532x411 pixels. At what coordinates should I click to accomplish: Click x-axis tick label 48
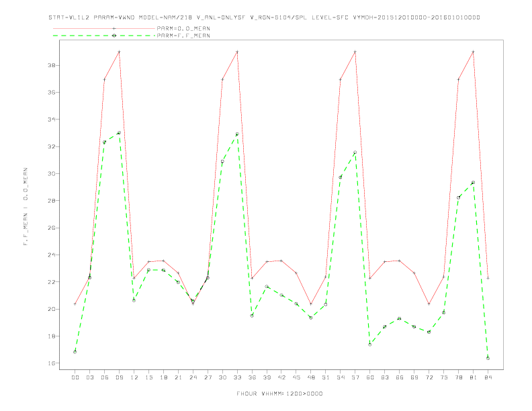(311, 377)
